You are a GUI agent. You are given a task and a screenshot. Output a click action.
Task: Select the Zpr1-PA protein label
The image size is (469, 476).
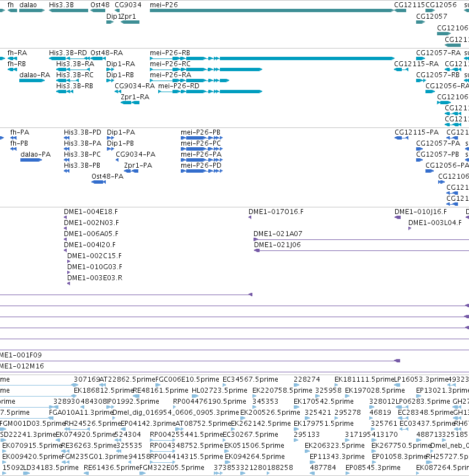click(x=138, y=165)
